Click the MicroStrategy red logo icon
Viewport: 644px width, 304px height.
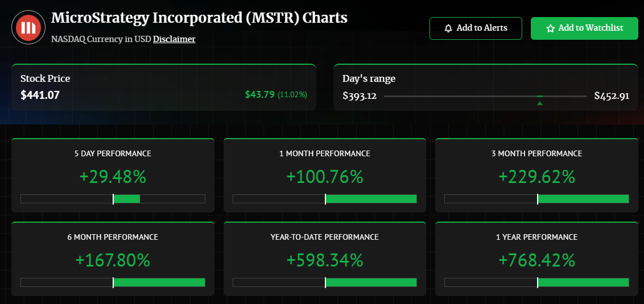(x=28, y=27)
